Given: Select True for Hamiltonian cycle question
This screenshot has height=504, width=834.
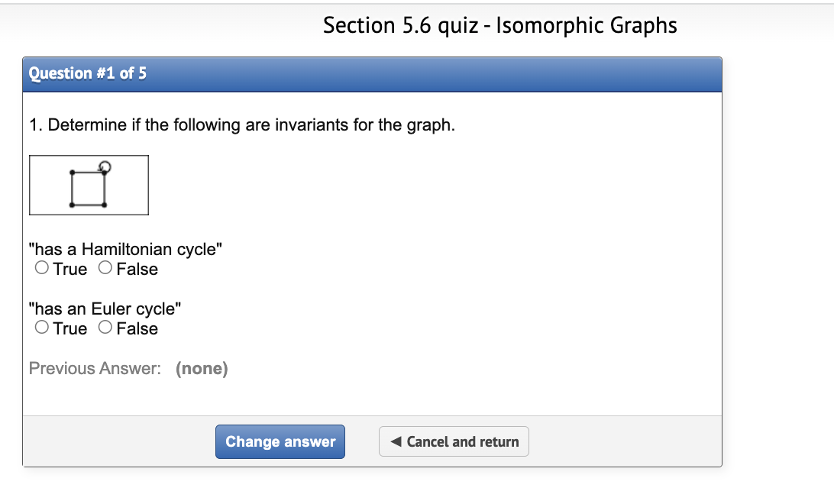Looking at the screenshot, I should [x=42, y=269].
